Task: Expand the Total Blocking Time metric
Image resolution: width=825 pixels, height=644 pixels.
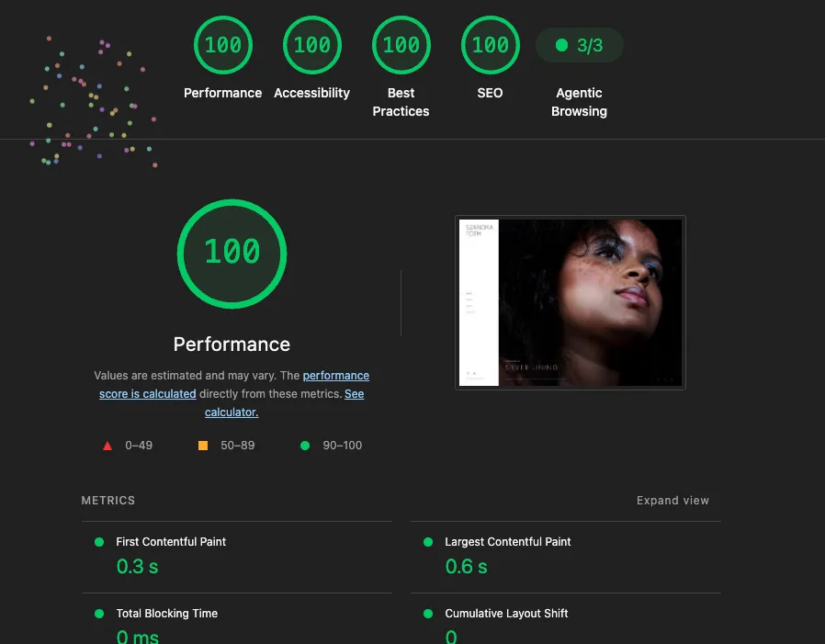Action: click(237, 619)
